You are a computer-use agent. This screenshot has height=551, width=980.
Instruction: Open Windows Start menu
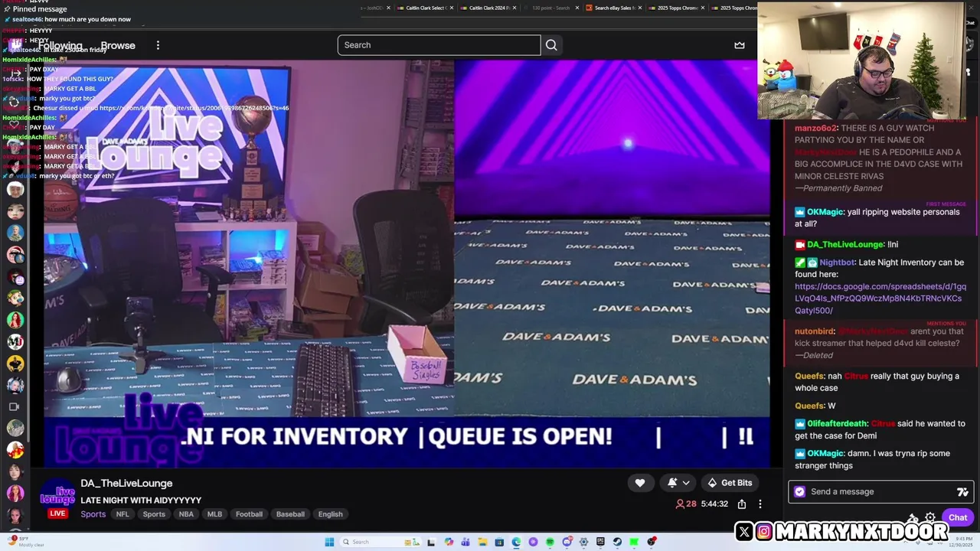pos(329,542)
